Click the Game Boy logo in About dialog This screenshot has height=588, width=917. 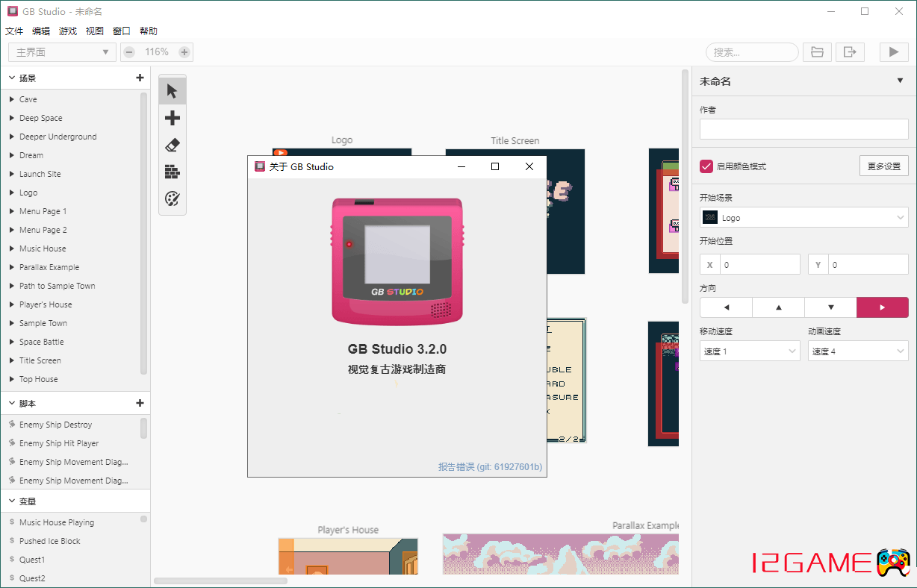[397, 261]
